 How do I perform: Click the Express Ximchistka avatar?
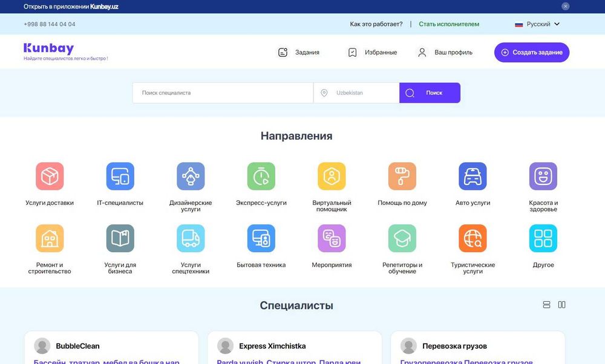(x=225, y=346)
